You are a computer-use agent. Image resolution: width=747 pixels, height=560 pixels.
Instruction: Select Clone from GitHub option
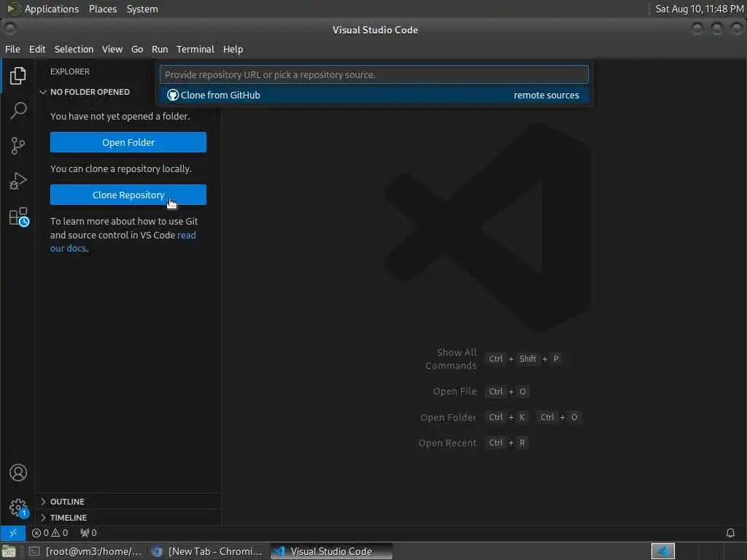pos(374,96)
